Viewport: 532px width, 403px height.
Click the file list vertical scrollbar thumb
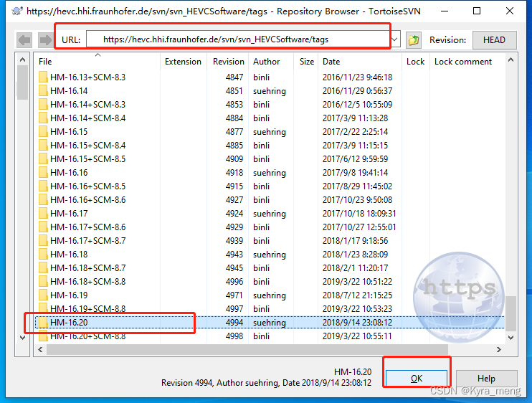510,313
